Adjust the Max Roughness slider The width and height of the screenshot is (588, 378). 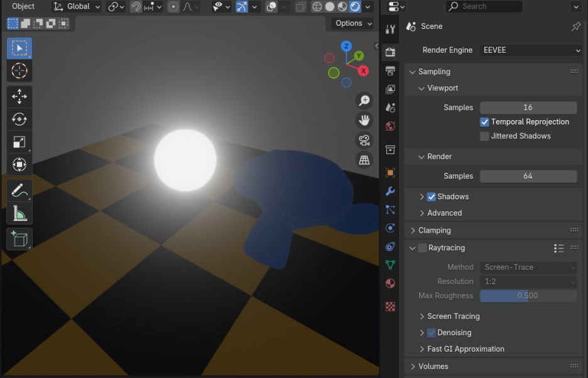tap(528, 296)
